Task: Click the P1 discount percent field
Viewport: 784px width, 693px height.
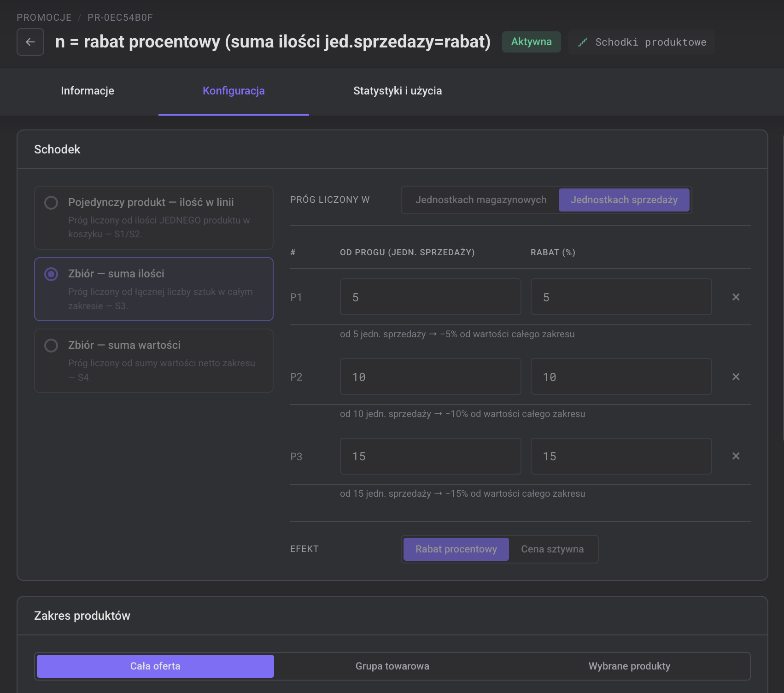Action: pyautogui.click(x=621, y=297)
